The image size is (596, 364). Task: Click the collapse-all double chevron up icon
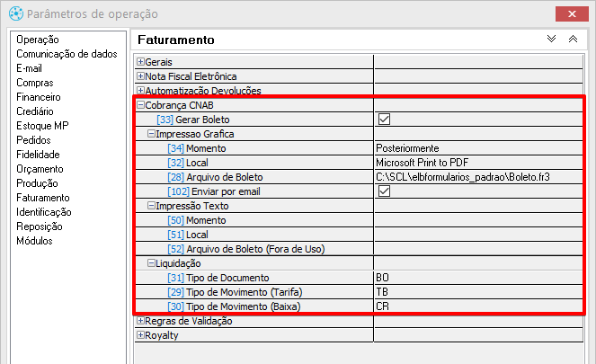click(573, 39)
